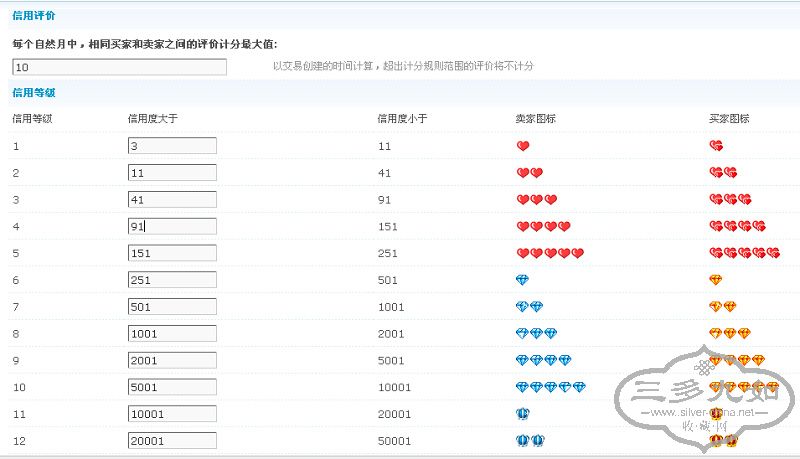Viewport: 800px width, 459px height.
Task: Click the level 12 seller blue crowns
Action: (x=529, y=441)
